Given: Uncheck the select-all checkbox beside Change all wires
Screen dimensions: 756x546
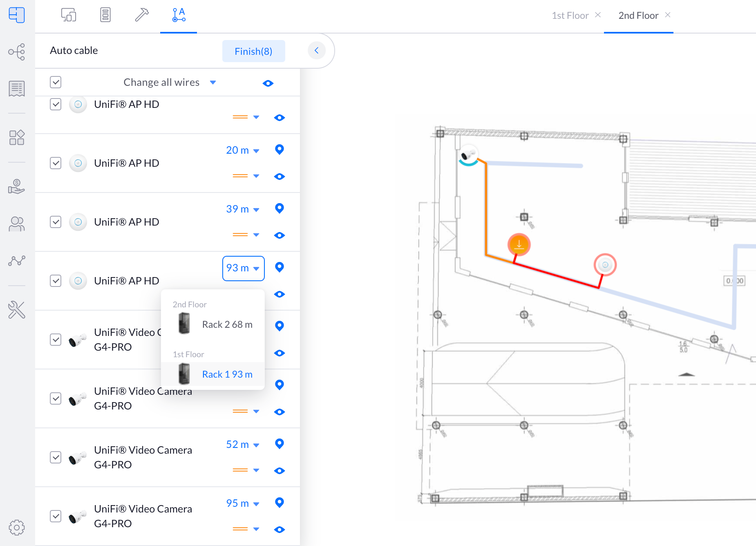Looking at the screenshot, I should coord(56,82).
